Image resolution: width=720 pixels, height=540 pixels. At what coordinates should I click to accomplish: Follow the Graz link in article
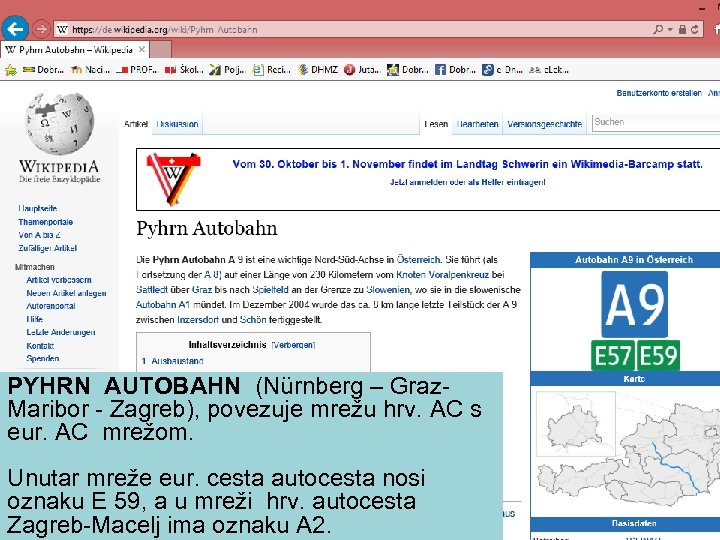(202, 290)
